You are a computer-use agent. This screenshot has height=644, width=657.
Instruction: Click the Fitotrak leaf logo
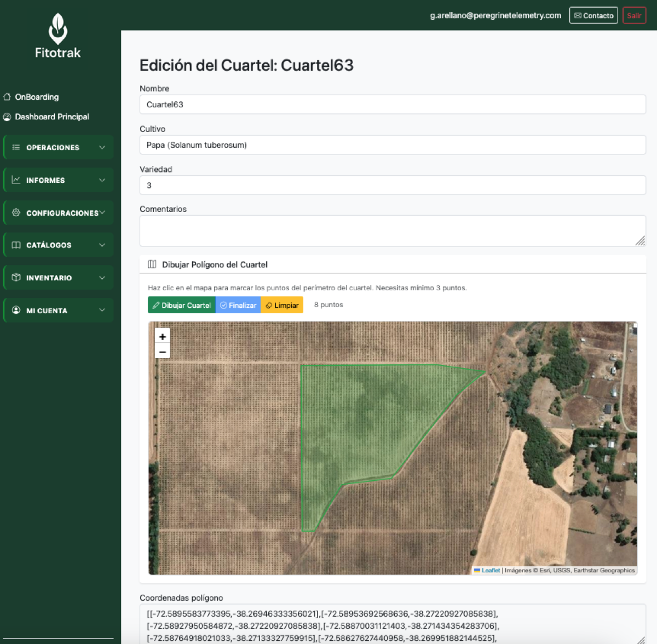point(57,28)
